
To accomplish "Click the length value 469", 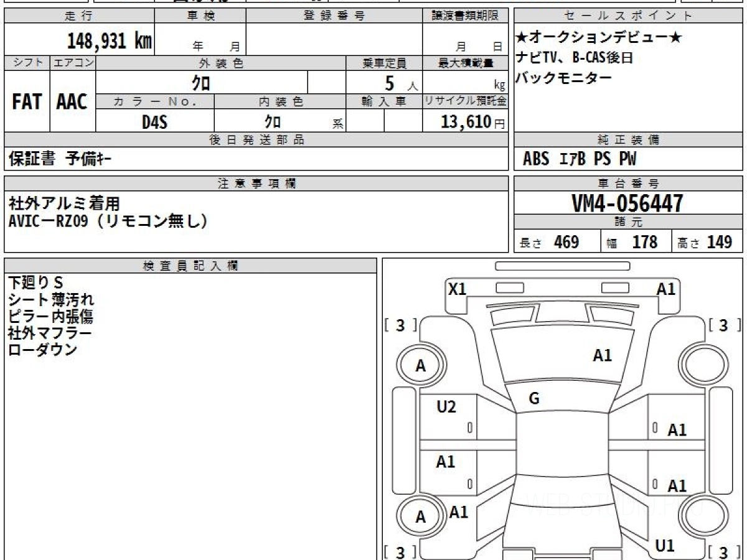I will (566, 242).
